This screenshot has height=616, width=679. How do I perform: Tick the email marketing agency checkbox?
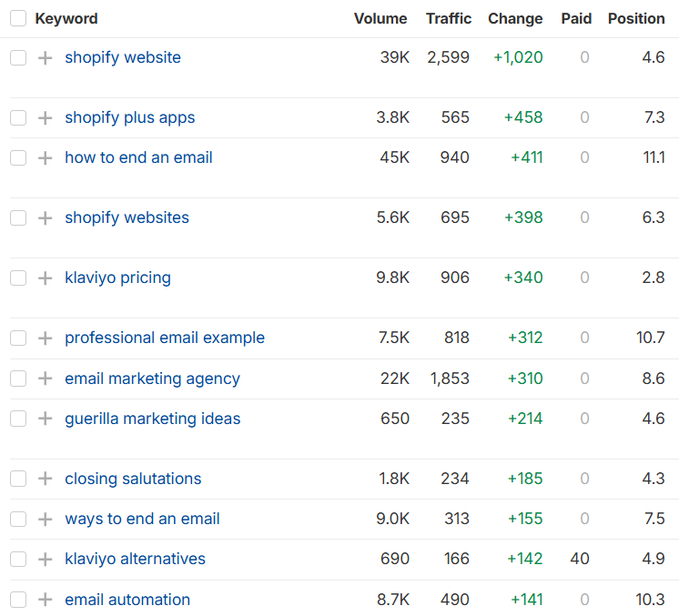(x=18, y=379)
